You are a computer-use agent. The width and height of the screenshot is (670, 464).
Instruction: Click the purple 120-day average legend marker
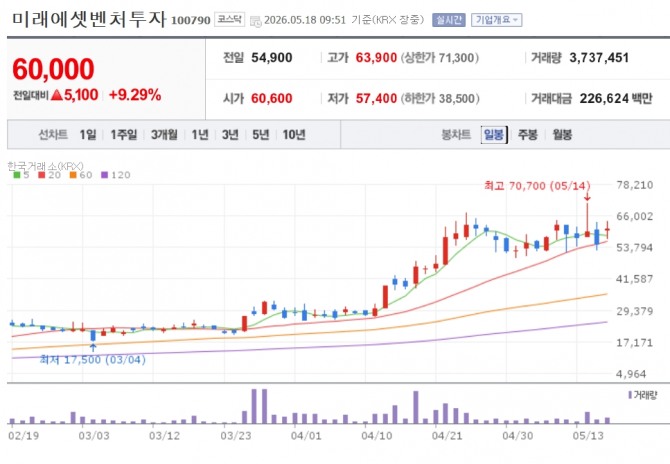point(105,175)
